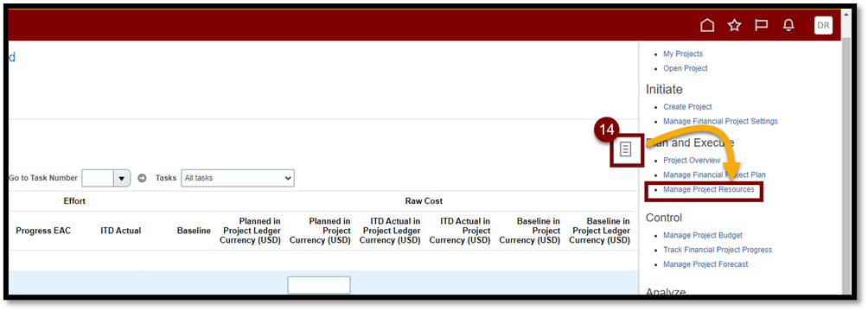The image size is (868, 311).
Task: Open Manage Financial Project Settings
Action: click(720, 121)
